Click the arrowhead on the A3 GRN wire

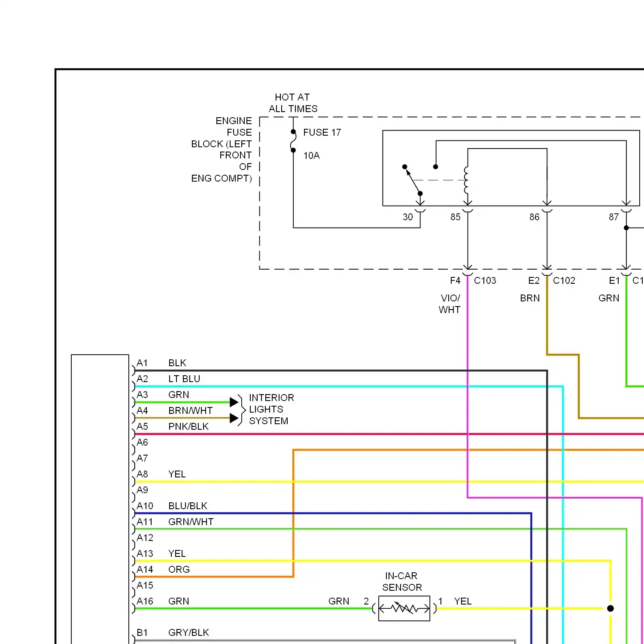click(234, 402)
